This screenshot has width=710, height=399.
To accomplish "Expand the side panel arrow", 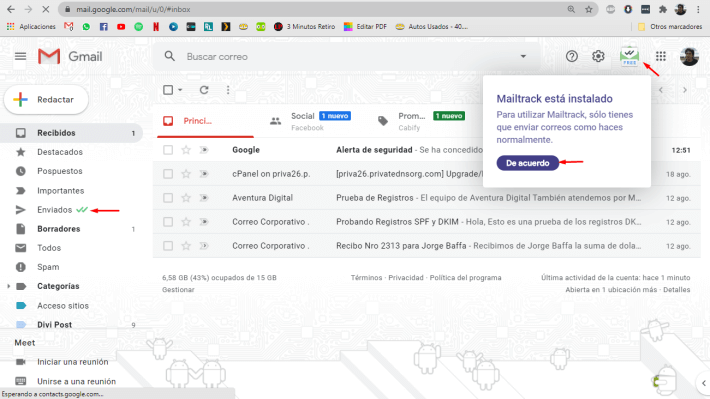I will coord(704,383).
